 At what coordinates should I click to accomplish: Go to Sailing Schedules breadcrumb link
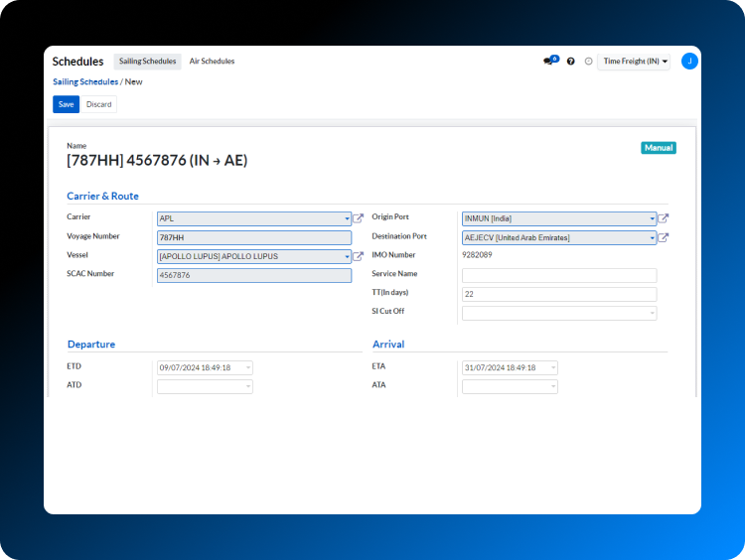85,81
